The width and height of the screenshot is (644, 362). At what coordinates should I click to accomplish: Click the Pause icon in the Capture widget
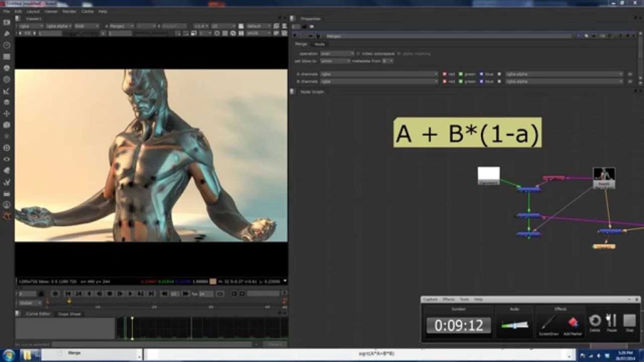(x=611, y=322)
